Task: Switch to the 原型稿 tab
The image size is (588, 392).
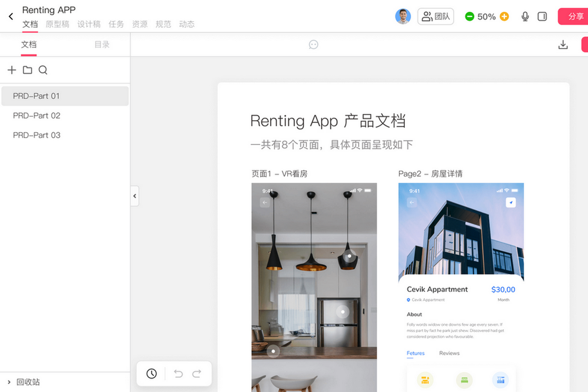Action: click(57, 24)
